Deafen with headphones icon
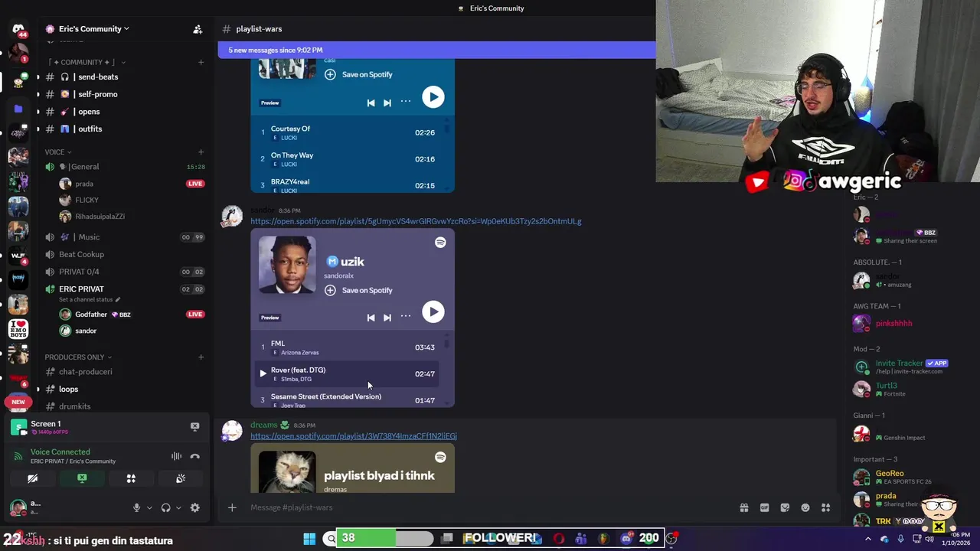980x551 pixels. point(165,507)
